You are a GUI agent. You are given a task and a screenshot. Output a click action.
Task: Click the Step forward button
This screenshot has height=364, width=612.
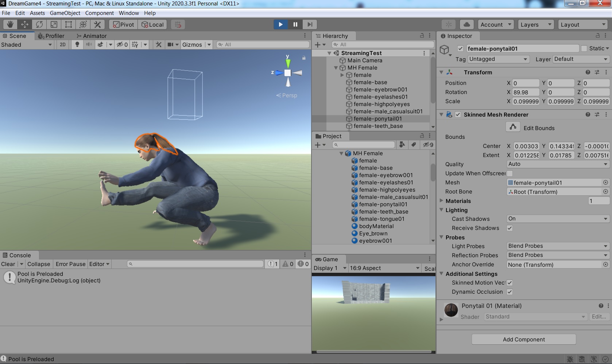310,24
